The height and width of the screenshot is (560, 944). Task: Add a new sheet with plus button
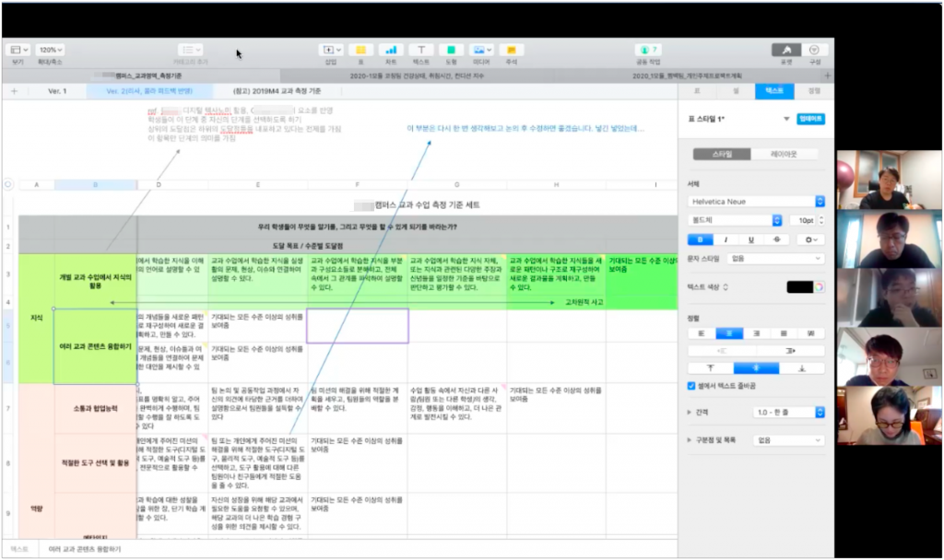14,91
